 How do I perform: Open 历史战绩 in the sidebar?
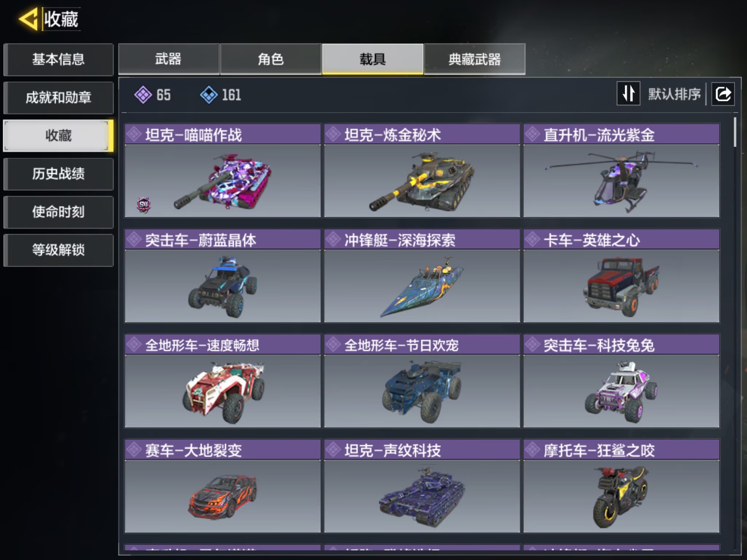(58, 174)
